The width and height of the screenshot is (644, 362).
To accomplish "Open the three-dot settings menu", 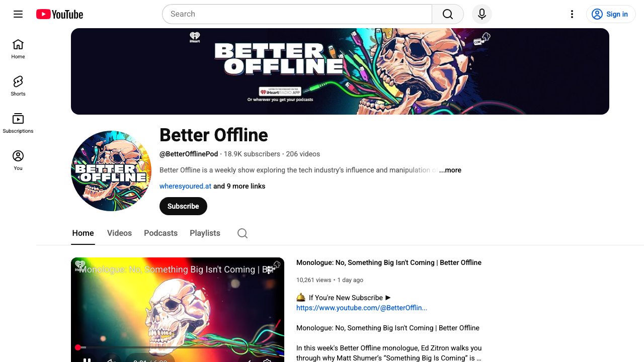I will [572, 14].
